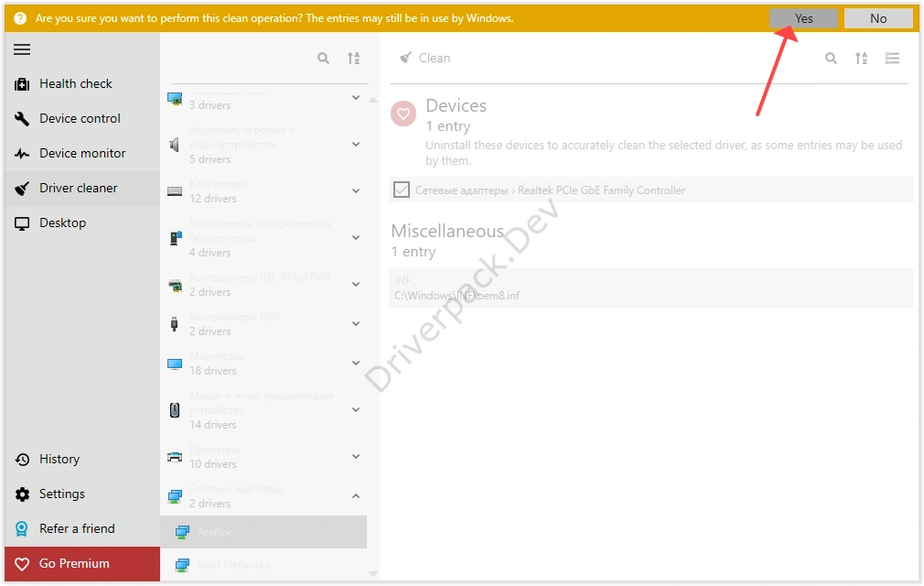Click the Refer a friend badge icon

click(x=22, y=529)
